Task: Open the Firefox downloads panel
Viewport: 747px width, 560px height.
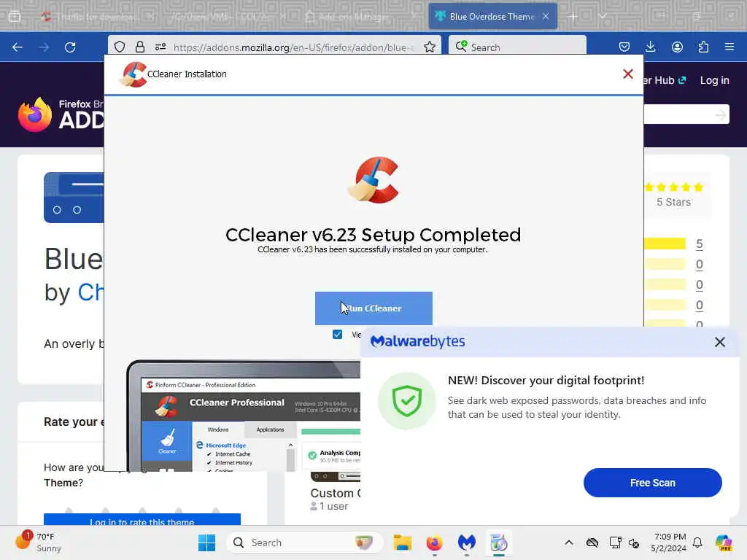Action: pos(650,47)
